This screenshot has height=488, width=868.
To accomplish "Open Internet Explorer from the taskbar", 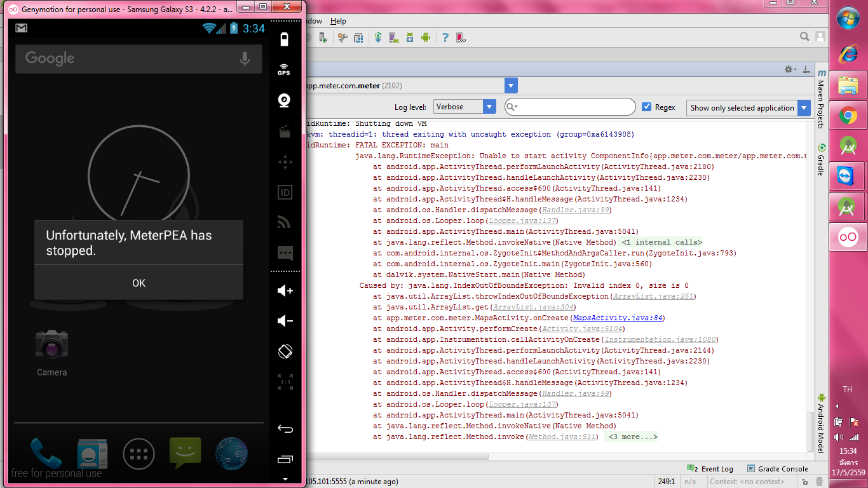I will (x=848, y=53).
